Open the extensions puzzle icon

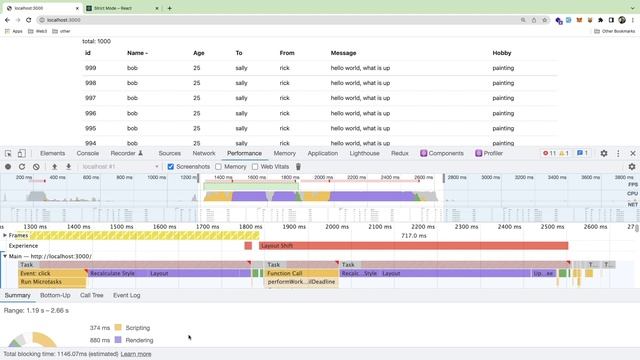[600, 20]
